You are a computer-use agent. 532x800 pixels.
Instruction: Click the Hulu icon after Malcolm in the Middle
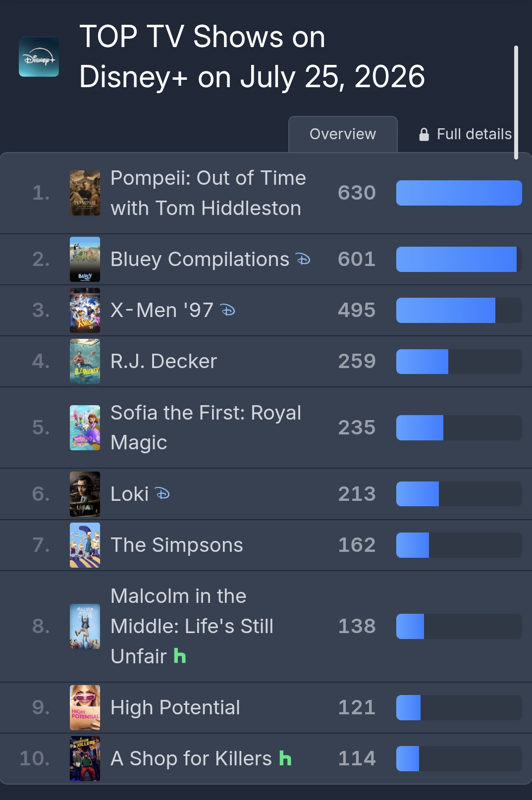[x=180, y=656]
